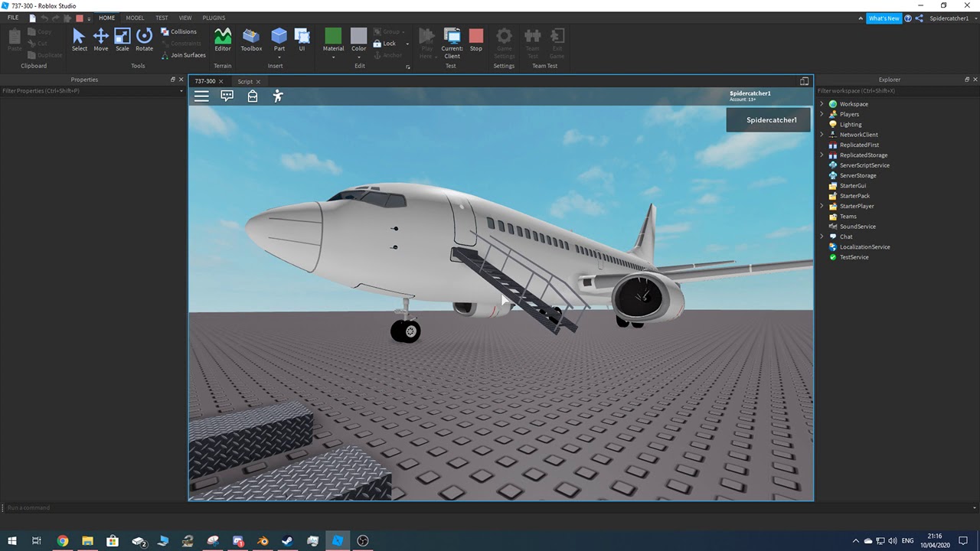The image size is (980, 551).
Task: Open the Color dropdown arrow
Action: click(359, 57)
